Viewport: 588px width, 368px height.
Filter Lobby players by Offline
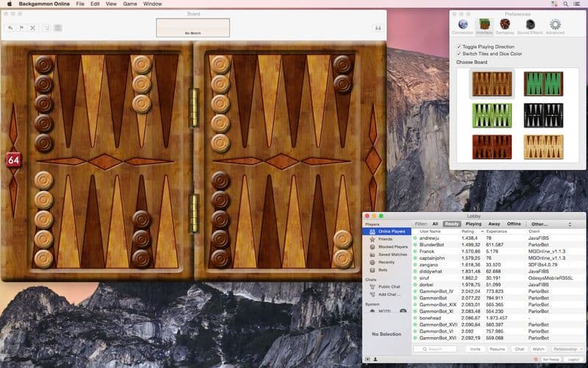pos(514,224)
